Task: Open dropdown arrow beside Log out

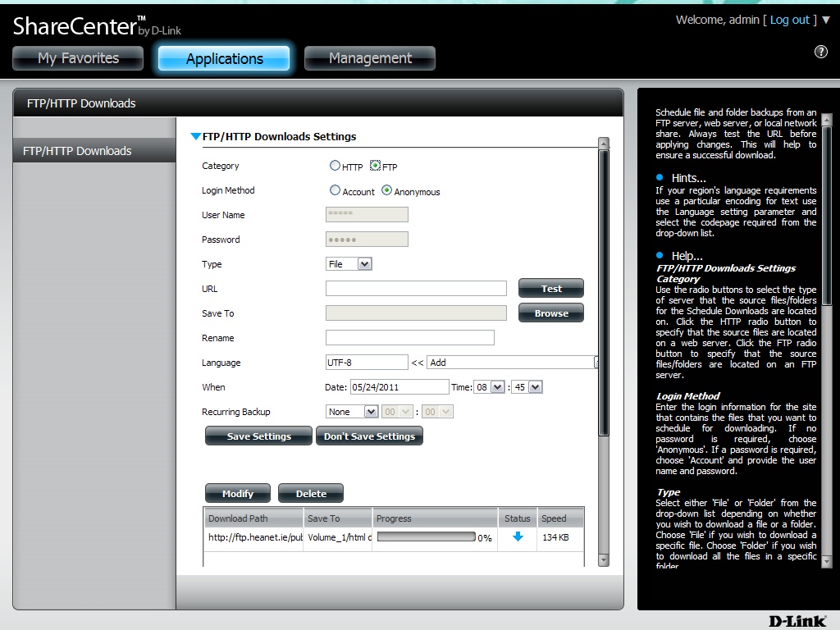Action: pos(826,20)
